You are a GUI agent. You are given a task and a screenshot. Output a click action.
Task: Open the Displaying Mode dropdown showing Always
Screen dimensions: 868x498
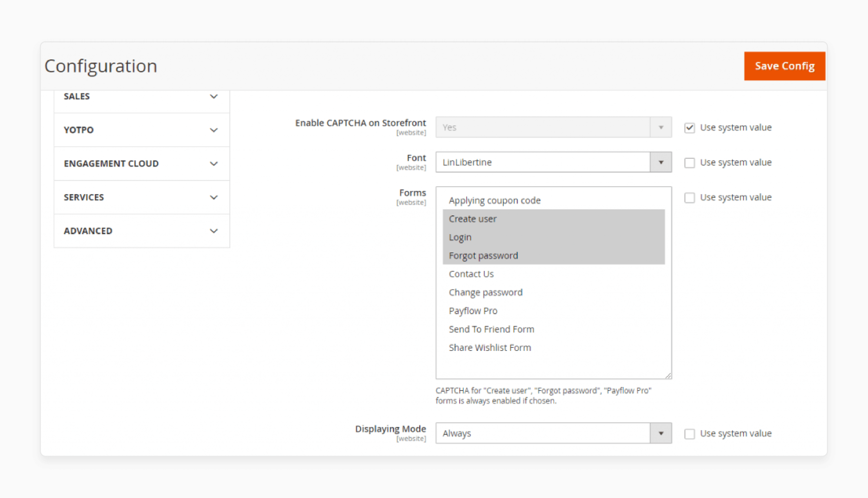tap(554, 433)
